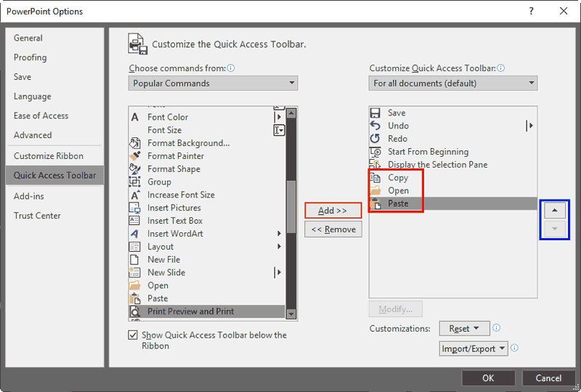
Task: Open the Popular Commands dropdown
Action: (x=213, y=83)
